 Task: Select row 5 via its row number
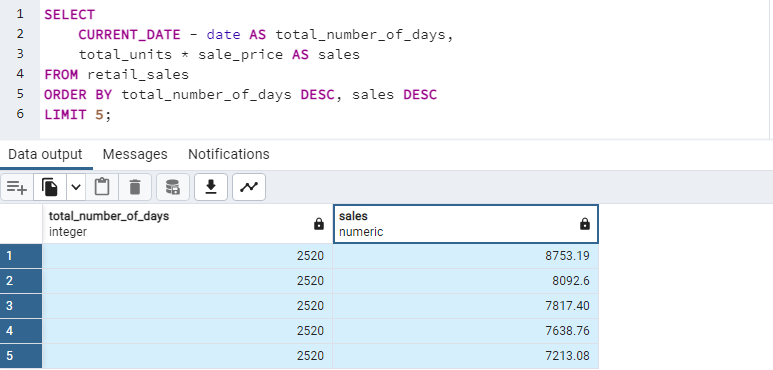[x=21, y=356]
